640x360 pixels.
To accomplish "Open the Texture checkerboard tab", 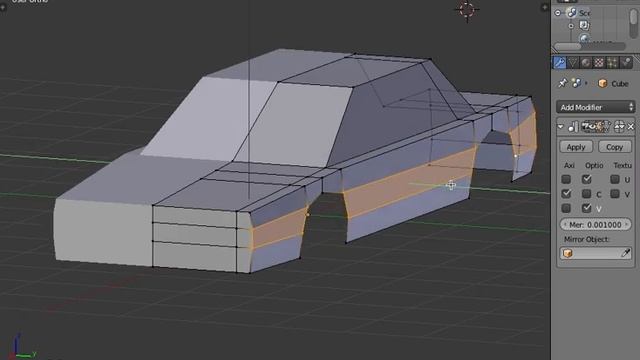I will point(599,62).
